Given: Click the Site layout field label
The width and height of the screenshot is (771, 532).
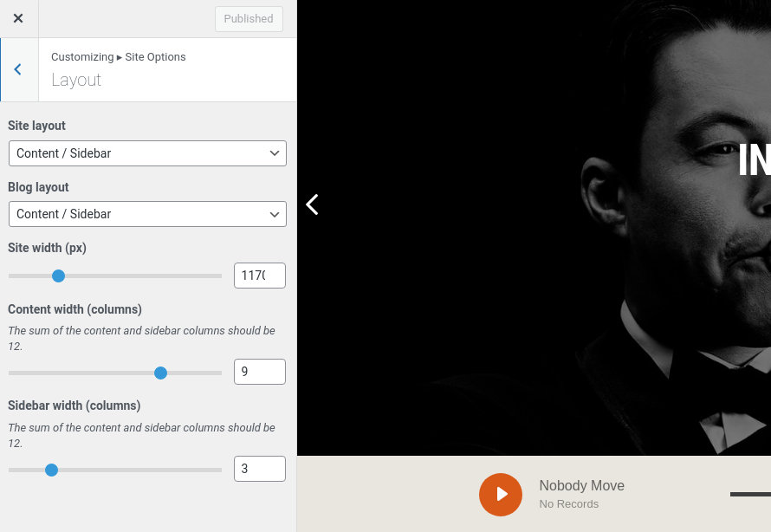Looking at the screenshot, I should [x=36, y=126].
